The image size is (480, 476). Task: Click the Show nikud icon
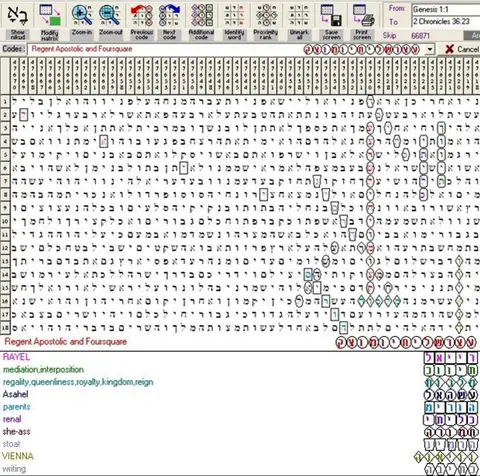tap(17, 15)
